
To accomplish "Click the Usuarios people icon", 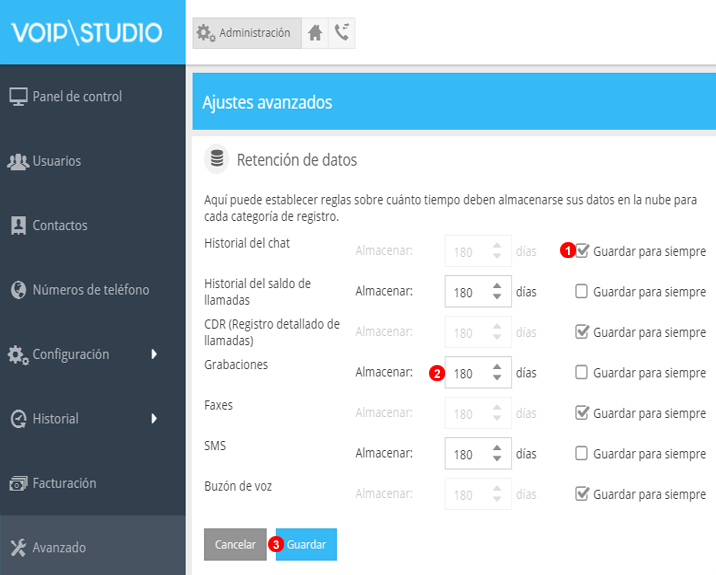I will coord(18,161).
